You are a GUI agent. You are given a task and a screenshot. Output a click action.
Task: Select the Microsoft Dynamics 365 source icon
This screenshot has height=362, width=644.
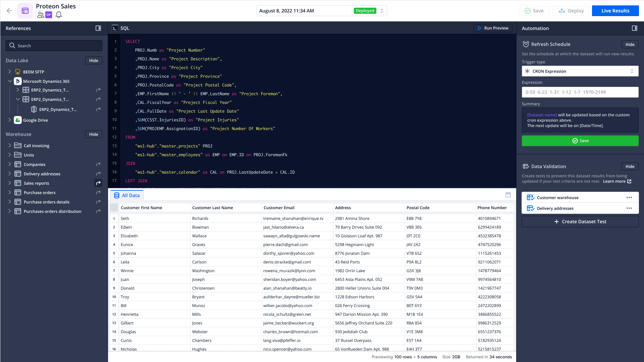(x=17, y=81)
